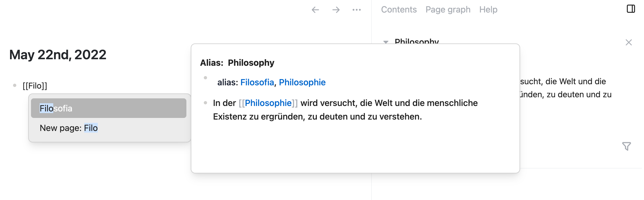The height and width of the screenshot is (200, 644).
Task: Click the [[Filo]] text being edited
Action: click(x=35, y=85)
